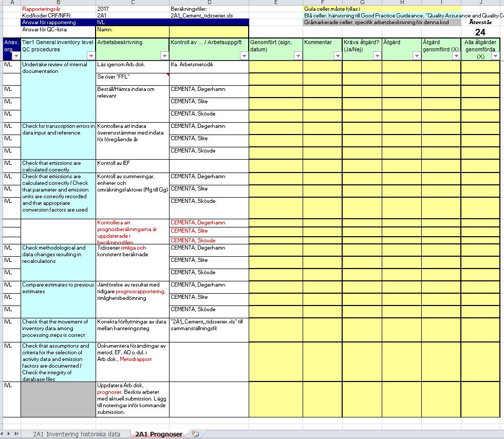The width and height of the screenshot is (504, 439).
Task: Open the Kontroll av / Arbetsuppgift filter arrow
Action: [244, 56]
